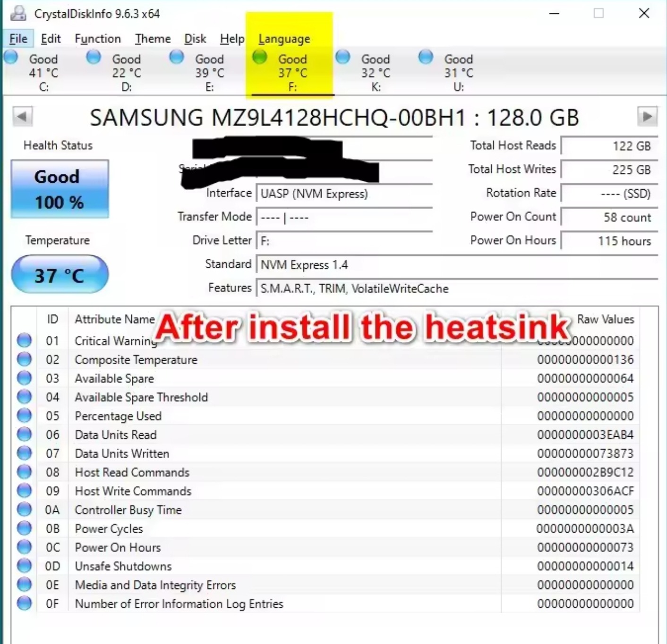Click raw value 00000000306ACF
Viewport: 667px width, 644px height.
[585, 491]
